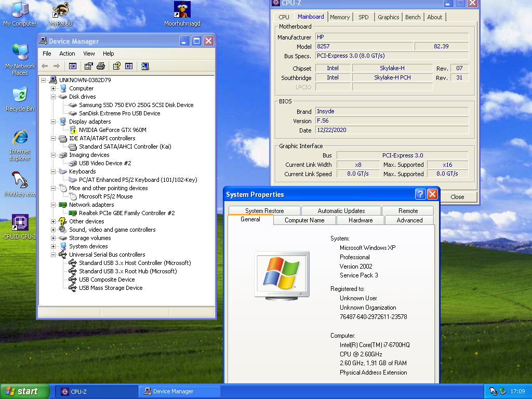Switch to the Memory tab in CPU-Z
Screen dimensions: 532x399
(340, 17)
